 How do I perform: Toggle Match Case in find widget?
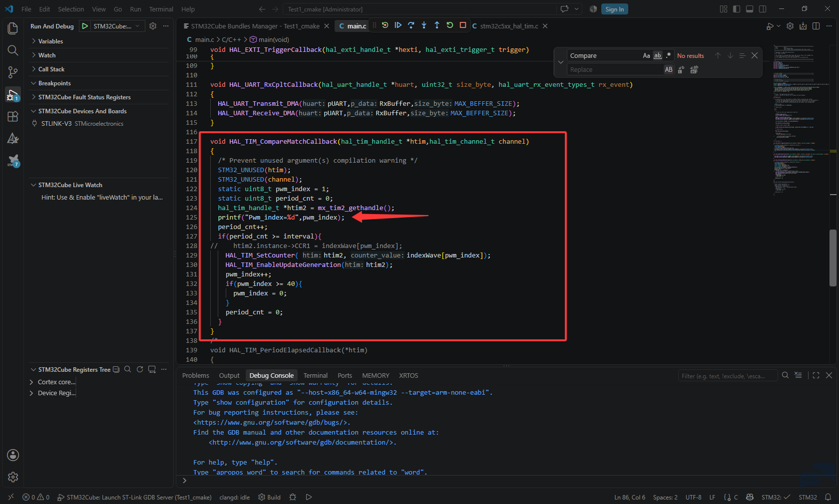646,55
